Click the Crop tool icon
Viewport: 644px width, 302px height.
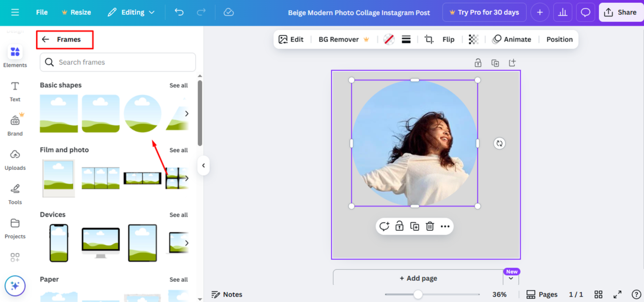429,39
